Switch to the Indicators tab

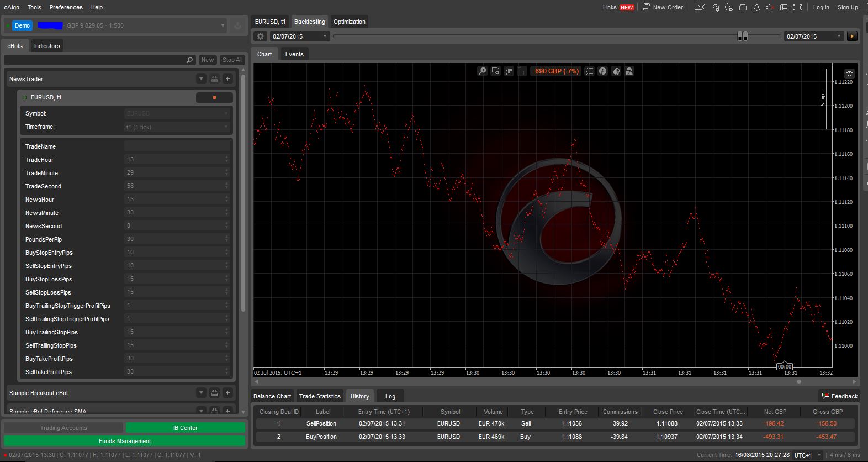[47, 46]
